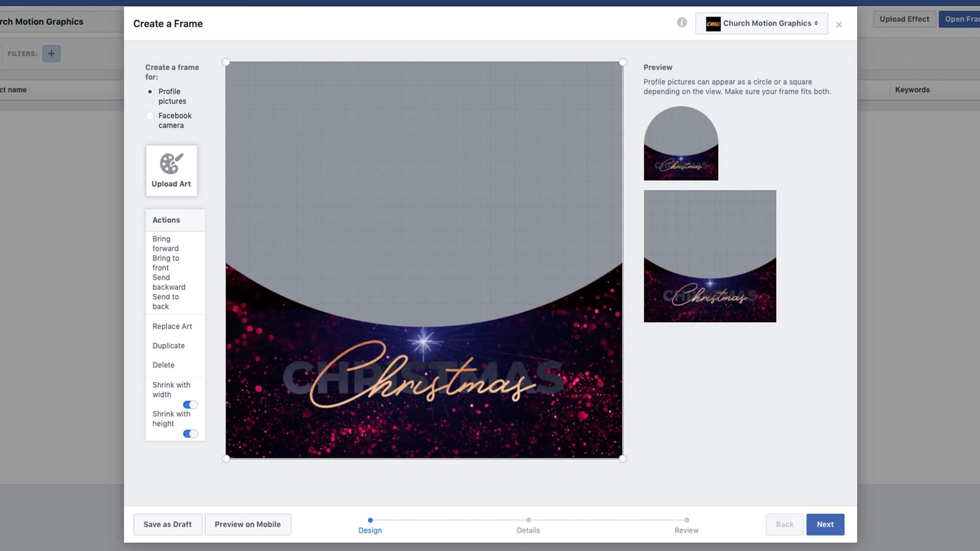Click Save as Draft button
This screenshot has height=551, width=980.
(x=167, y=524)
